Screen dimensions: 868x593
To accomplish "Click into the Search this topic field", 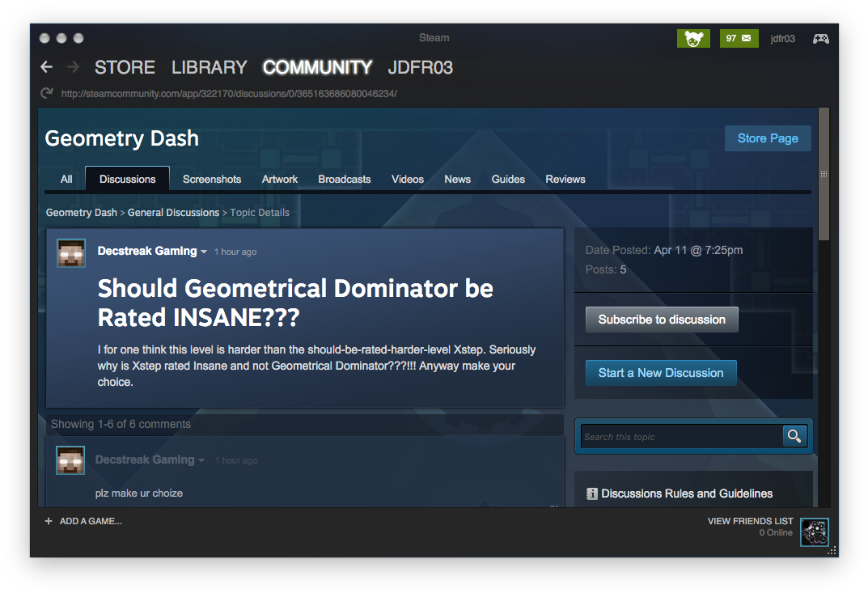I will 681,437.
